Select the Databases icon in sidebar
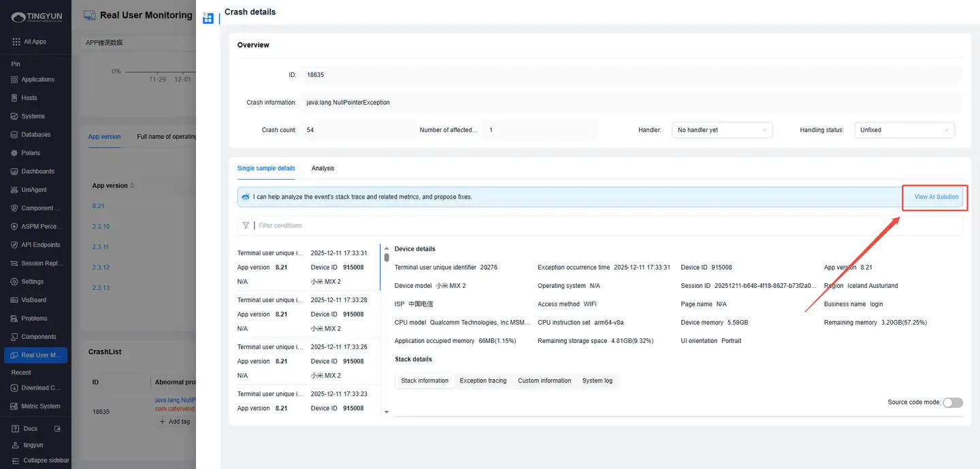 (x=15, y=135)
